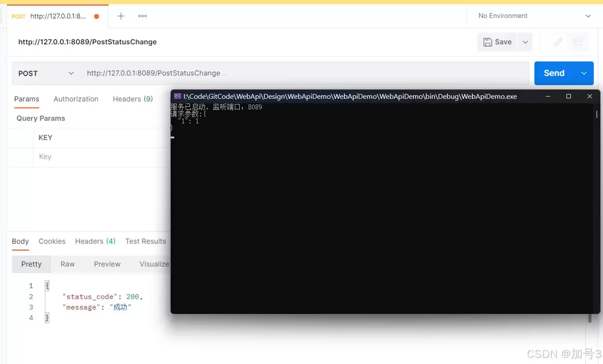Click the Save disk icon

[x=486, y=42]
